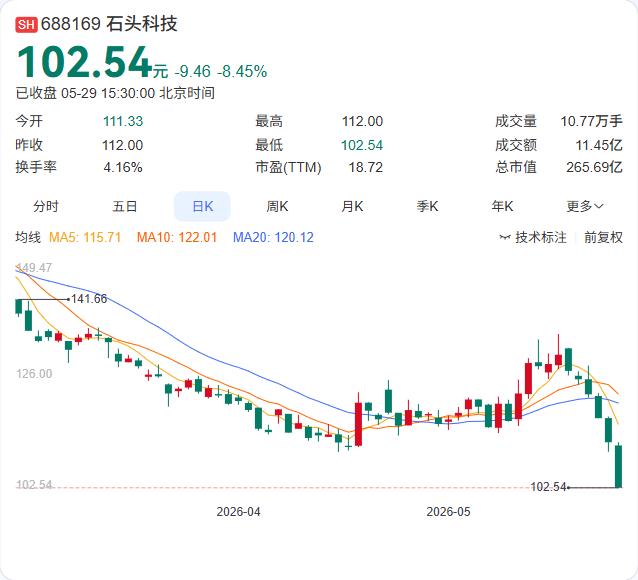Click the 最低 value 102.54
The height and width of the screenshot is (580, 638).
tap(362, 145)
